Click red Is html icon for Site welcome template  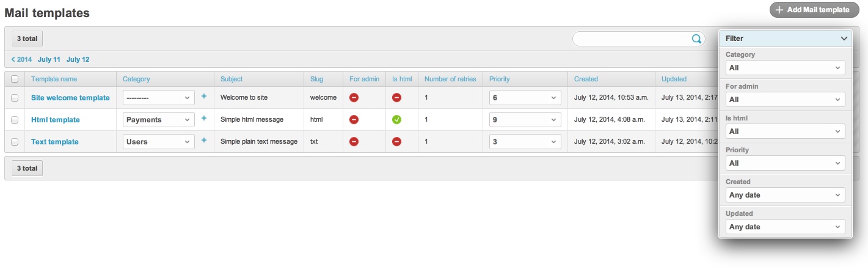[x=396, y=98]
